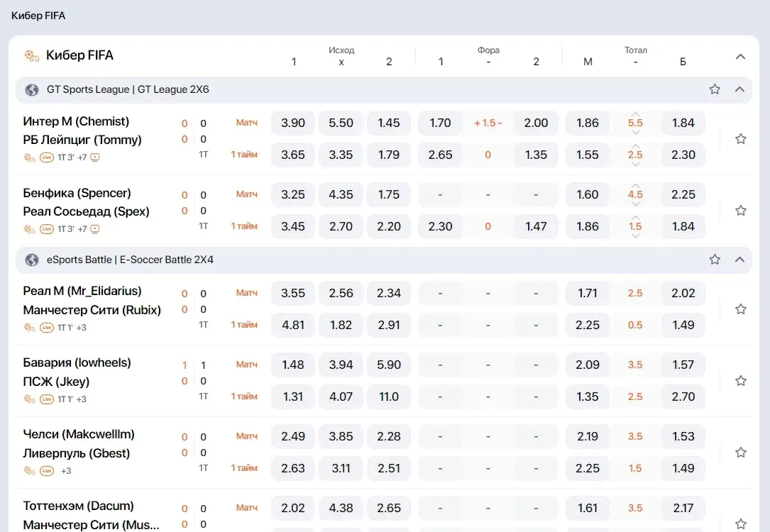The image size is (770, 532).
Task: Star the Челси vs Ливерпуль match
Action: 740,453
